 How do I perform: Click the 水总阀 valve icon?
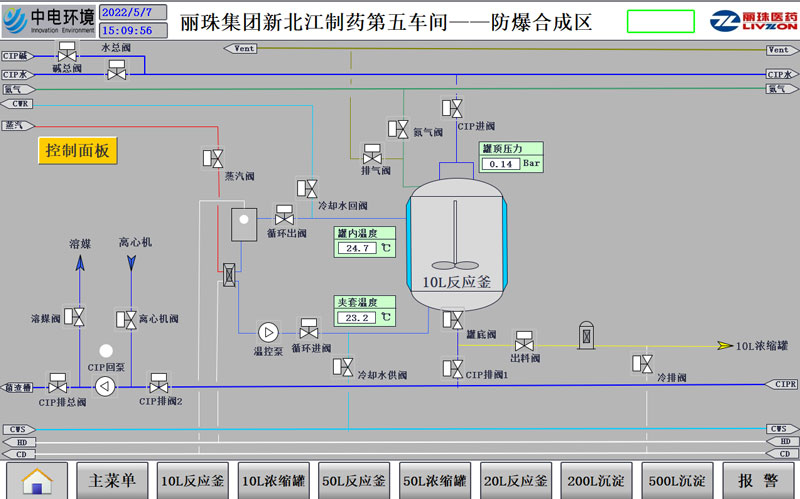[117, 70]
